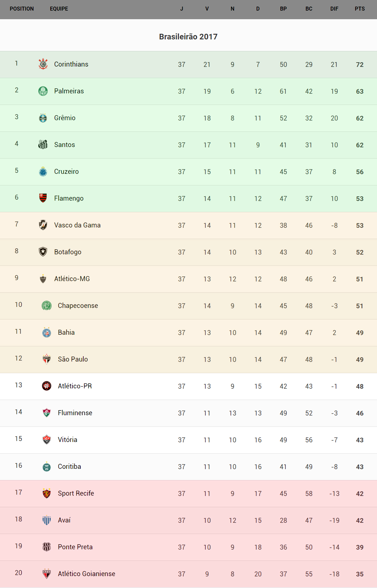
Task: Click the Brasileirão 2017 title
Action: 188,37
